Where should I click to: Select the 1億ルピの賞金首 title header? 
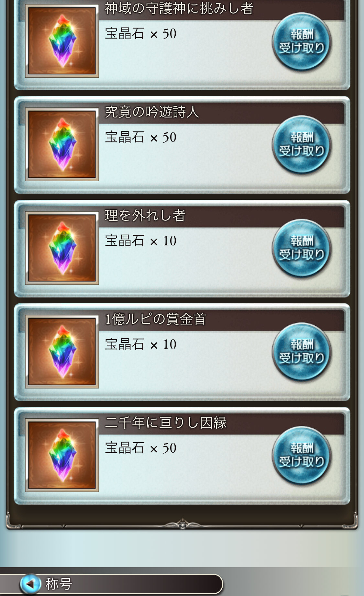pyautogui.click(x=155, y=319)
